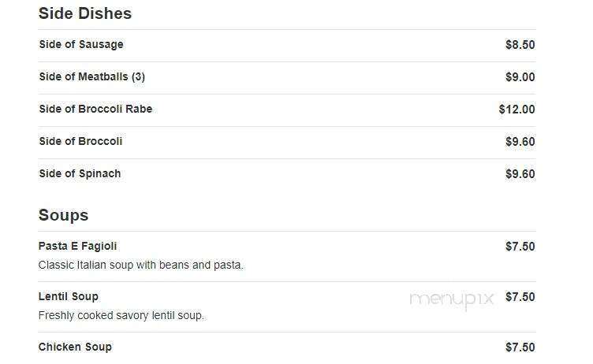Click the menupix watermark logo
Screen dimensions: 593x364
click(x=452, y=300)
